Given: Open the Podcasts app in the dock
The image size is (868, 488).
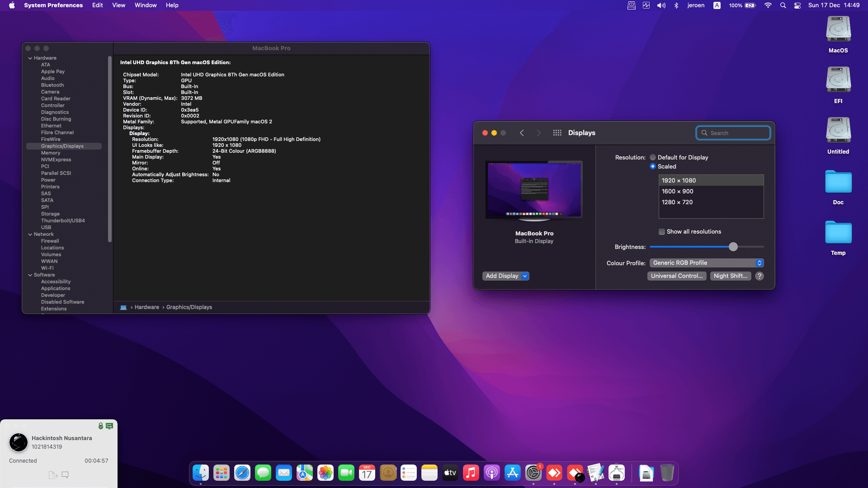Looking at the screenshot, I should click(x=492, y=473).
